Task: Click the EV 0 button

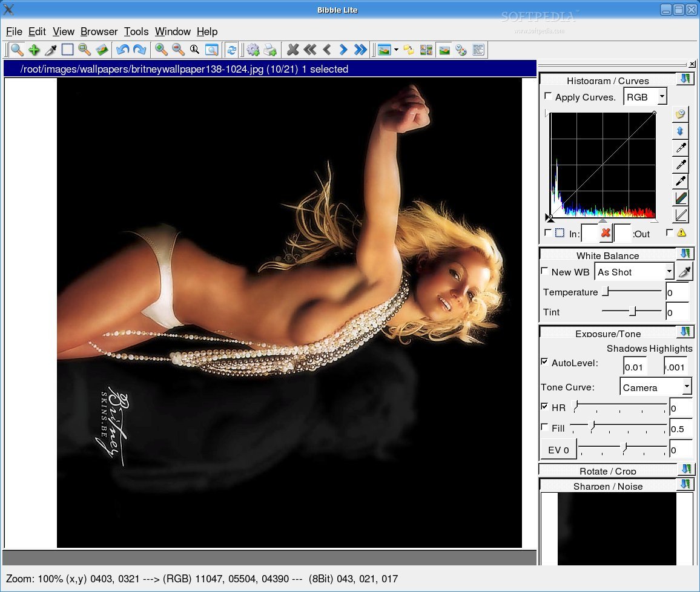Action: point(558,450)
